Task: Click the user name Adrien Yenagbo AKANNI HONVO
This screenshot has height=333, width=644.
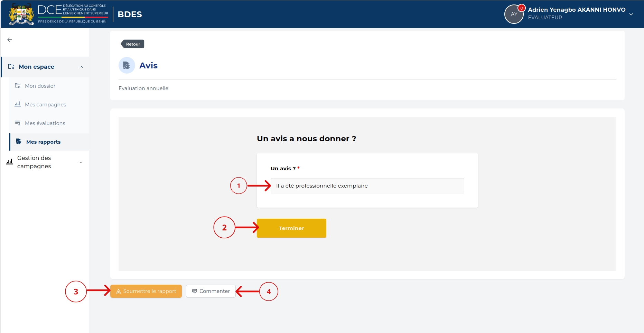Action: coord(577,10)
